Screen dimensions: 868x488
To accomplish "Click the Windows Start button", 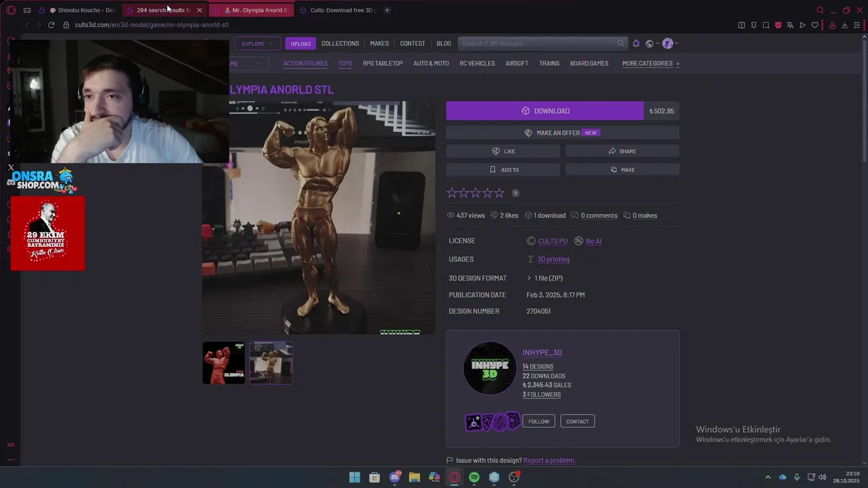I will pyautogui.click(x=355, y=477).
